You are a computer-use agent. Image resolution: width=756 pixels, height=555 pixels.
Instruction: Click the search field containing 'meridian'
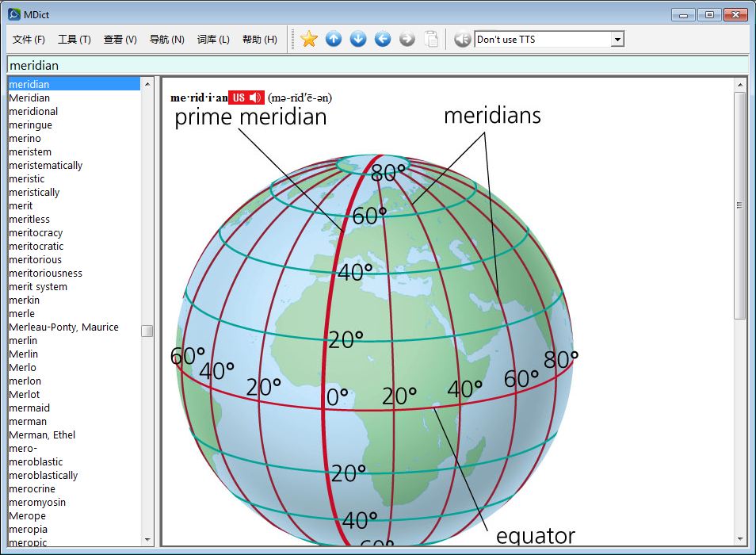coord(377,65)
